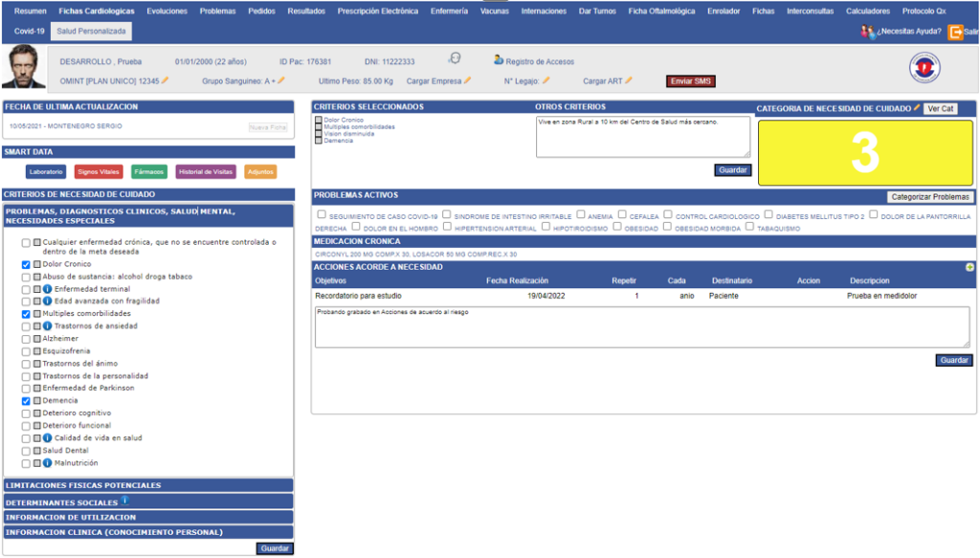Click the Categorizar Problemas button
The image size is (980, 558).
930,197
